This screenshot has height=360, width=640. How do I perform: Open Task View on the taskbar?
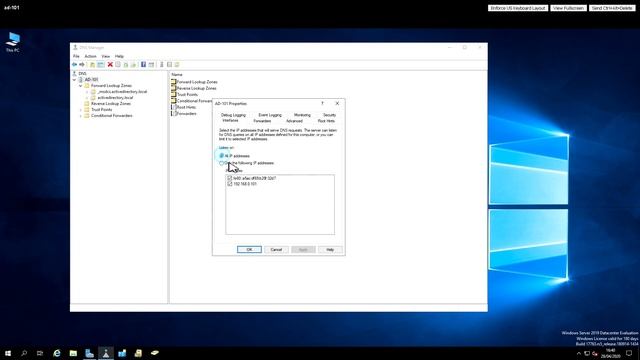40,353
